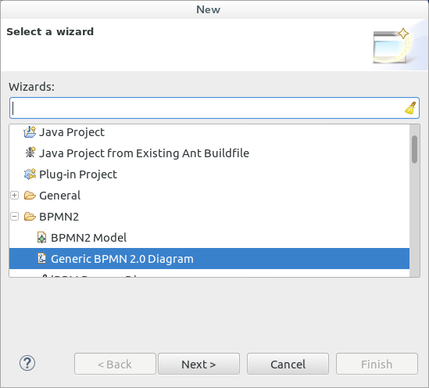Click the Ant Buildfile project icon
Screen dimensions: 429x388
click(30, 153)
